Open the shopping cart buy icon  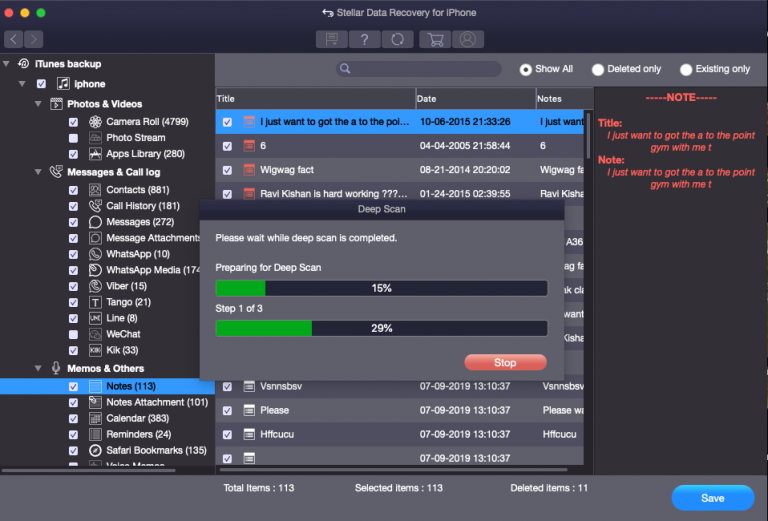point(435,39)
